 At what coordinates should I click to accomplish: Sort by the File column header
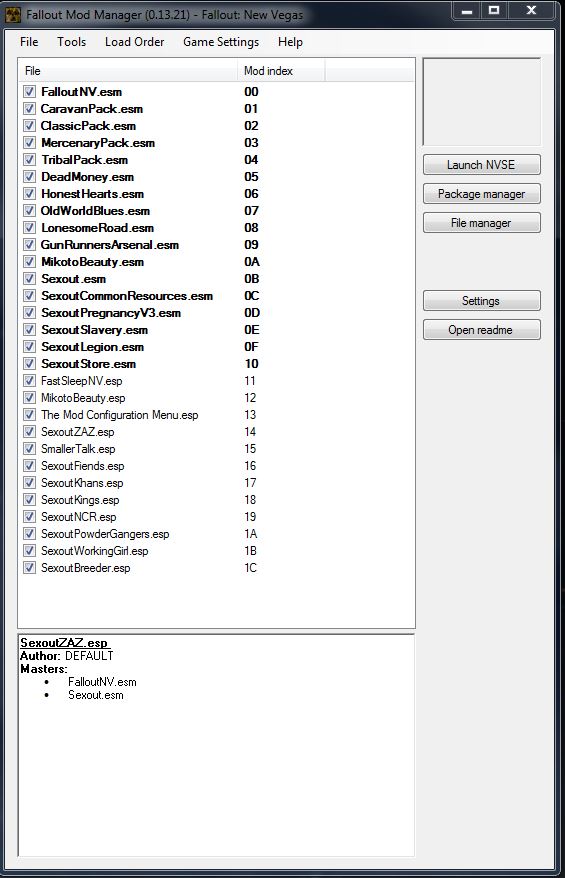click(128, 71)
